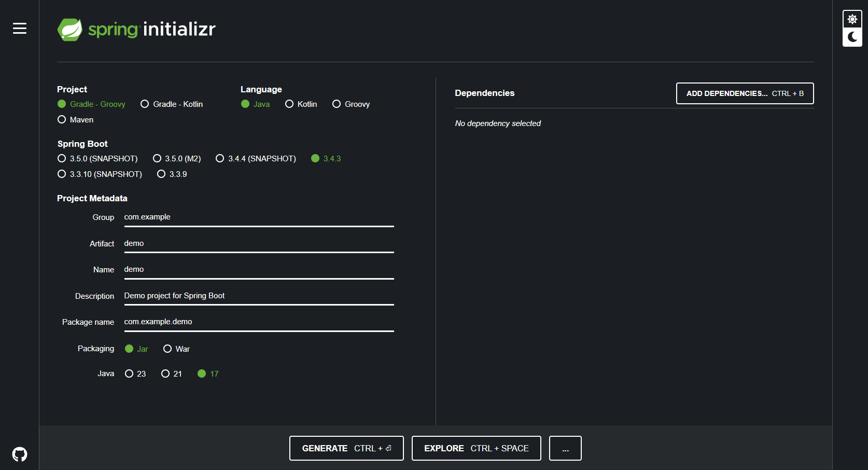Set packaging to Jar
This screenshot has width=868, height=470.
(x=137, y=349)
